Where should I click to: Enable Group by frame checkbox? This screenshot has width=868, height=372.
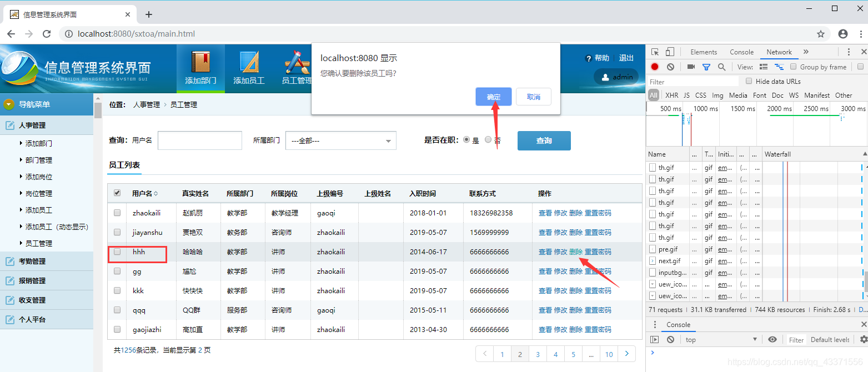click(x=794, y=67)
